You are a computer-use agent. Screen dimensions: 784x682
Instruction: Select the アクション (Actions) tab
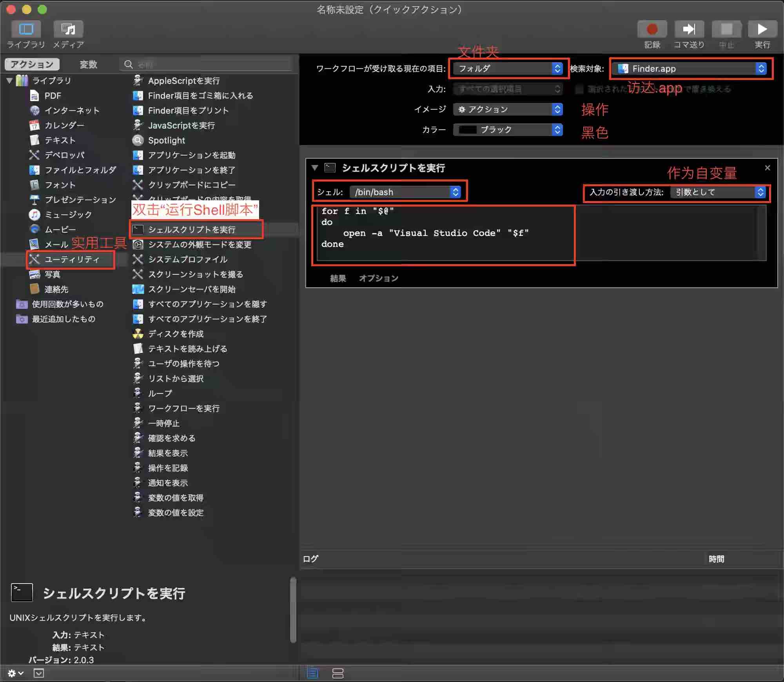click(32, 64)
